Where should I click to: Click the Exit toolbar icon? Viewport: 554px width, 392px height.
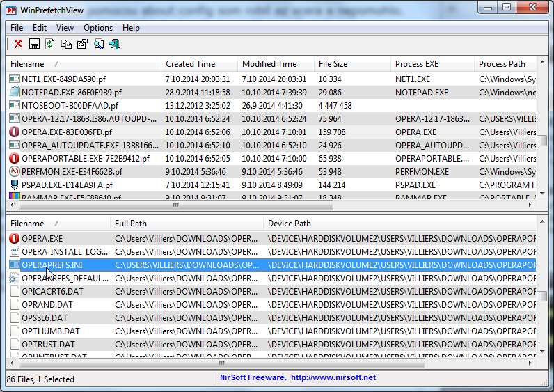coord(114,44)
